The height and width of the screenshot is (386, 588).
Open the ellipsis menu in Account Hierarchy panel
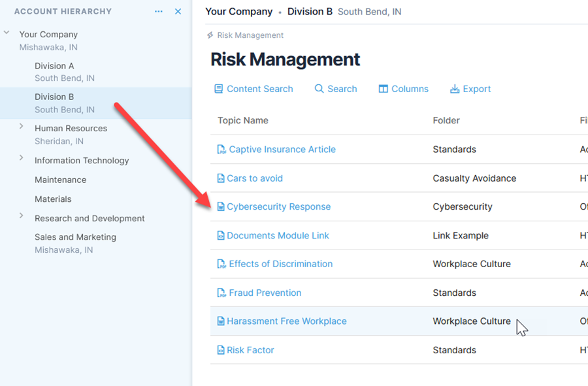(x=157, y=11)
